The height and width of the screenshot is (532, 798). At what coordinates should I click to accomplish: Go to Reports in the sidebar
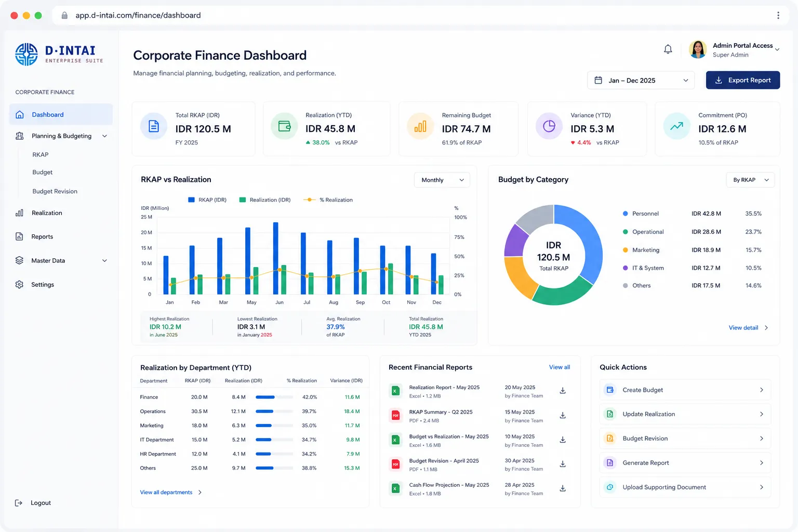(x=42, y=237)
